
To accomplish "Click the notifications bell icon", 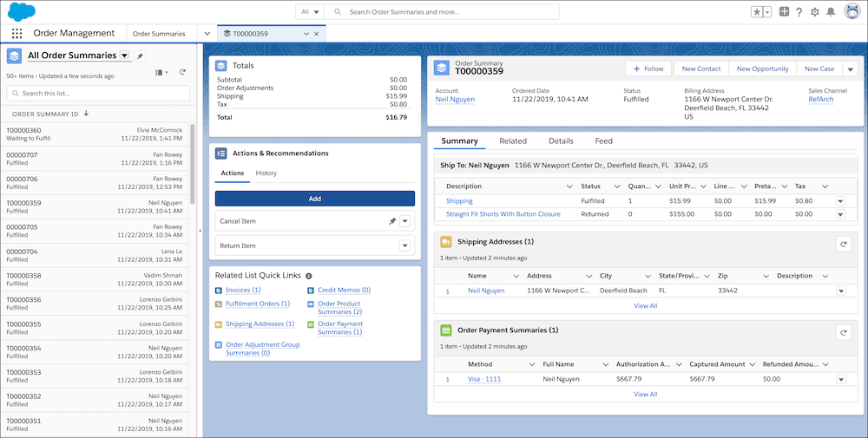I will click(x=831, y=12).
